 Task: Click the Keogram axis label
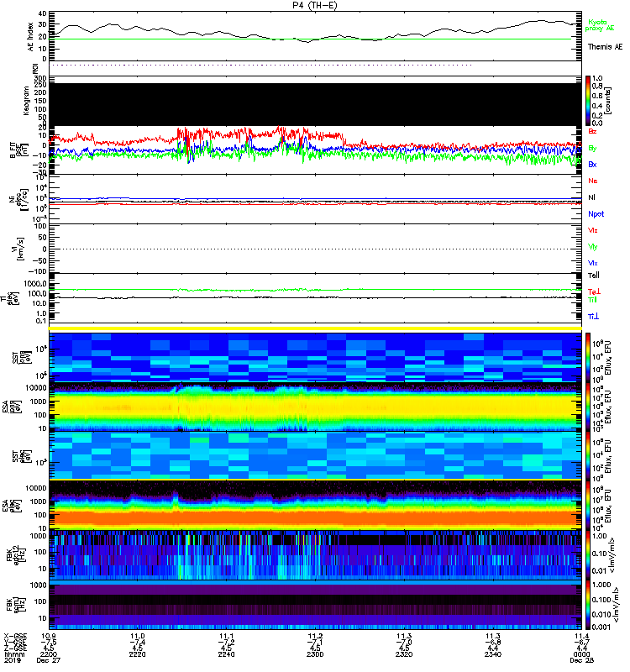click(x=26, y=100)
